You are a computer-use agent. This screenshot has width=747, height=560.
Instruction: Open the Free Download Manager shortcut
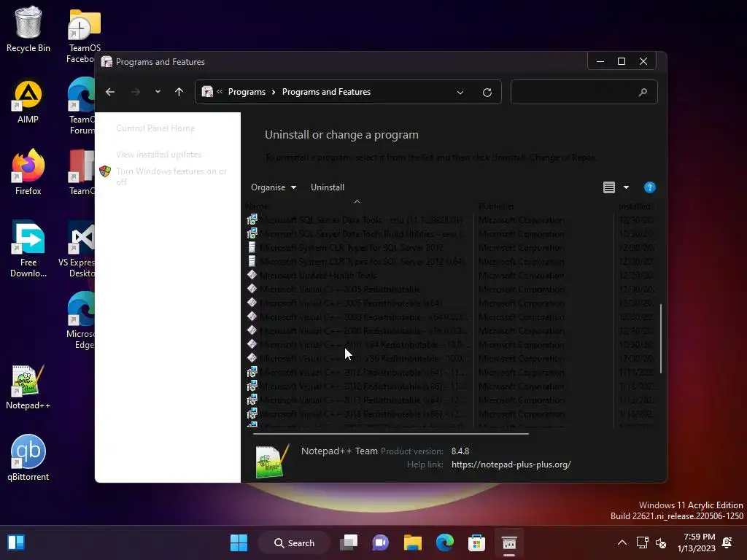click(x=28, y=249)
